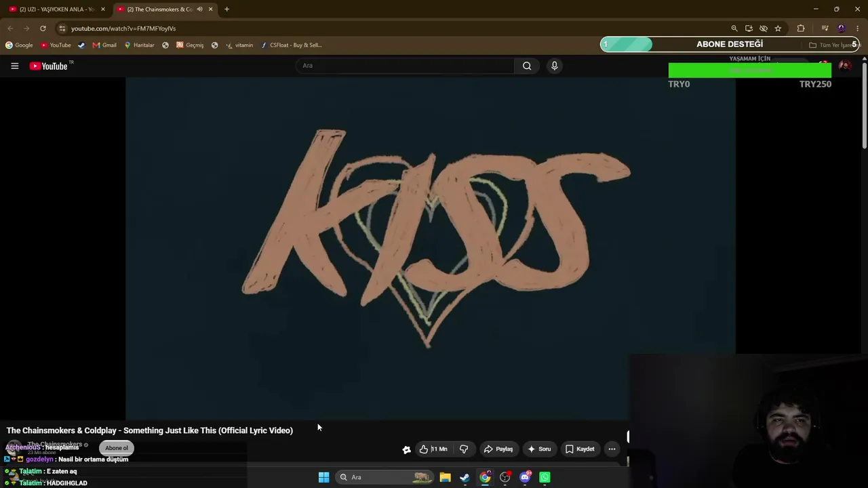868x488 pixels.
Task: Open the Chrome extensions puzzle icon
Action: pos(801,28)
